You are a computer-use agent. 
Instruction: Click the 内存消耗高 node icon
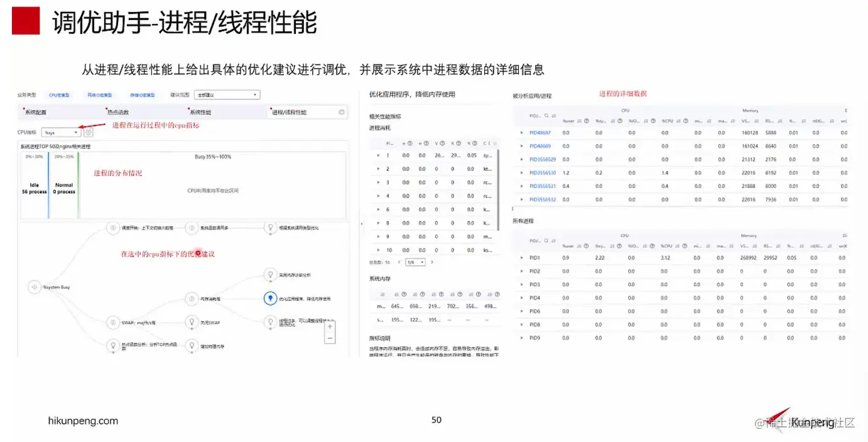tap(192, 299)
